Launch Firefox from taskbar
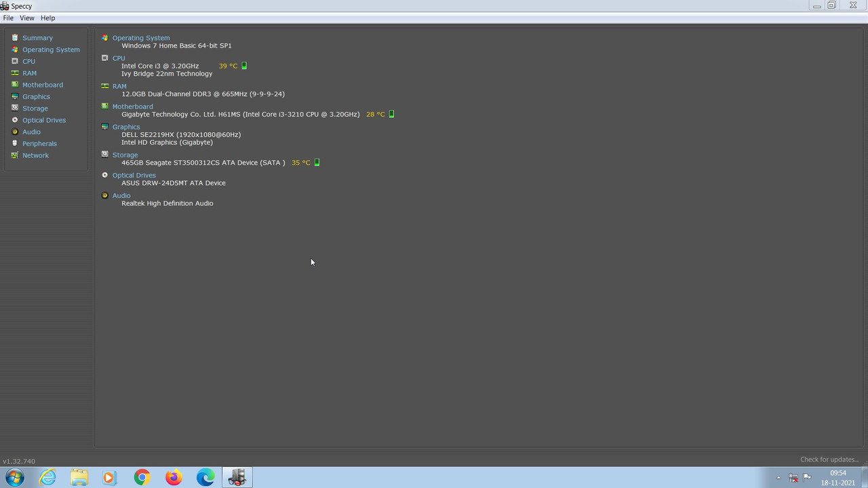Screen dimensions: 868x488 click(x=174, y=477)
